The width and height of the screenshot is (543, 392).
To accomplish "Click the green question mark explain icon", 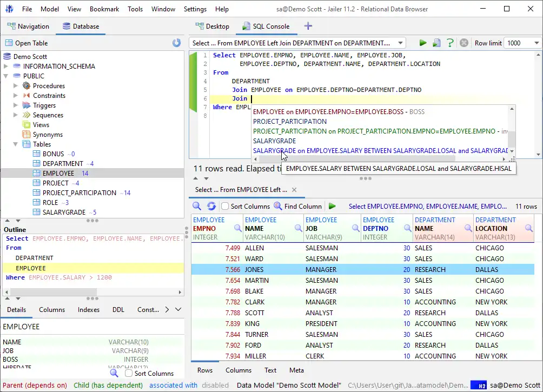I will point(450,43).
